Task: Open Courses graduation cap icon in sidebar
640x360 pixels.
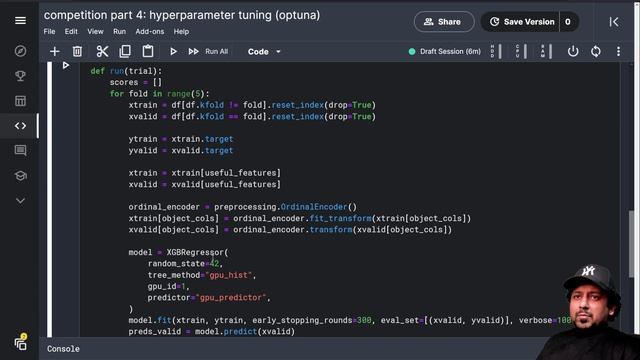Action: (20, 176)
